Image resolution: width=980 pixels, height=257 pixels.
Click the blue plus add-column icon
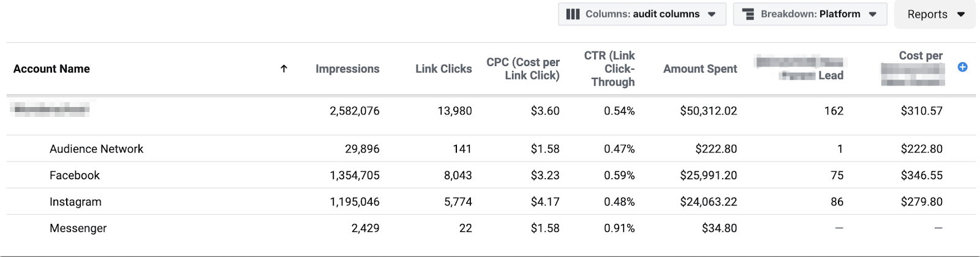[962, 67]
